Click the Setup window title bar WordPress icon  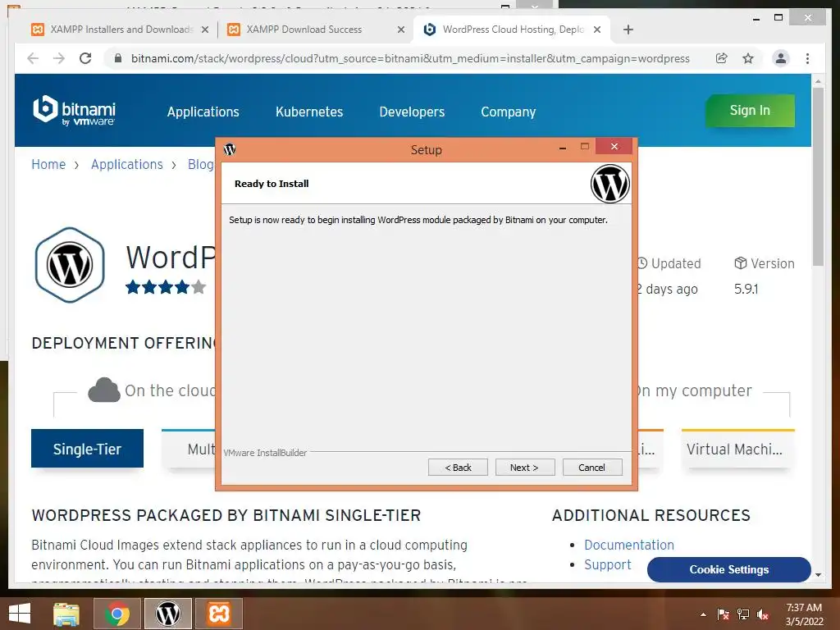230,149
